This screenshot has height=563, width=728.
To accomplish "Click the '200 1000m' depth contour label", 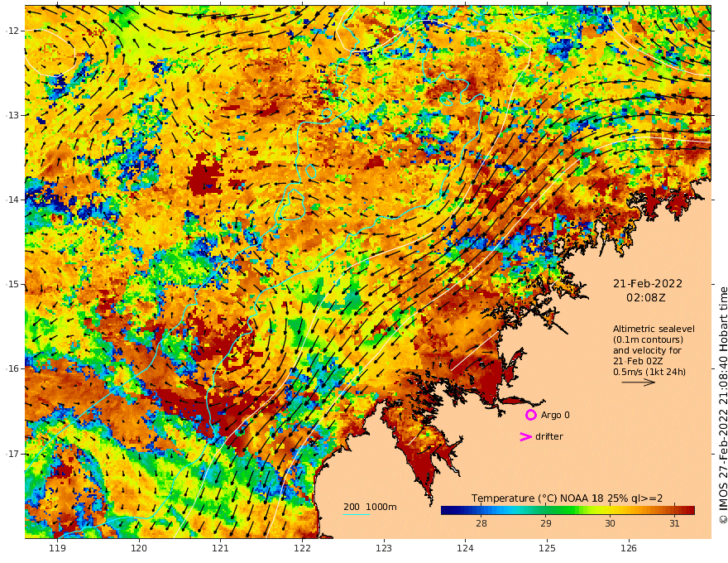I will pyautogui.click(x=370, y=507).
